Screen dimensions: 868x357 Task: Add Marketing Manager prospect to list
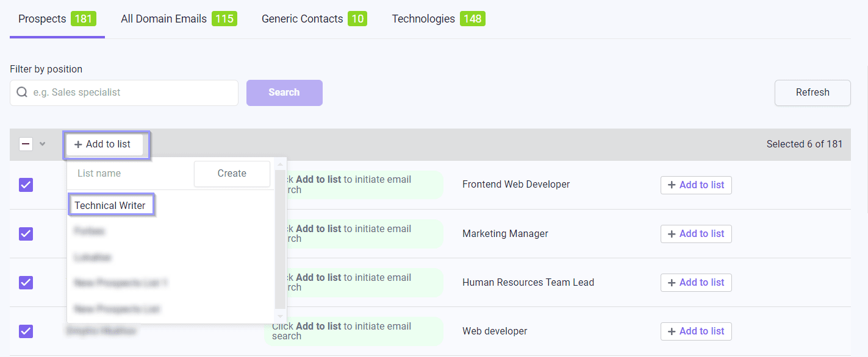pyautogui.click(x=695, y=233)
